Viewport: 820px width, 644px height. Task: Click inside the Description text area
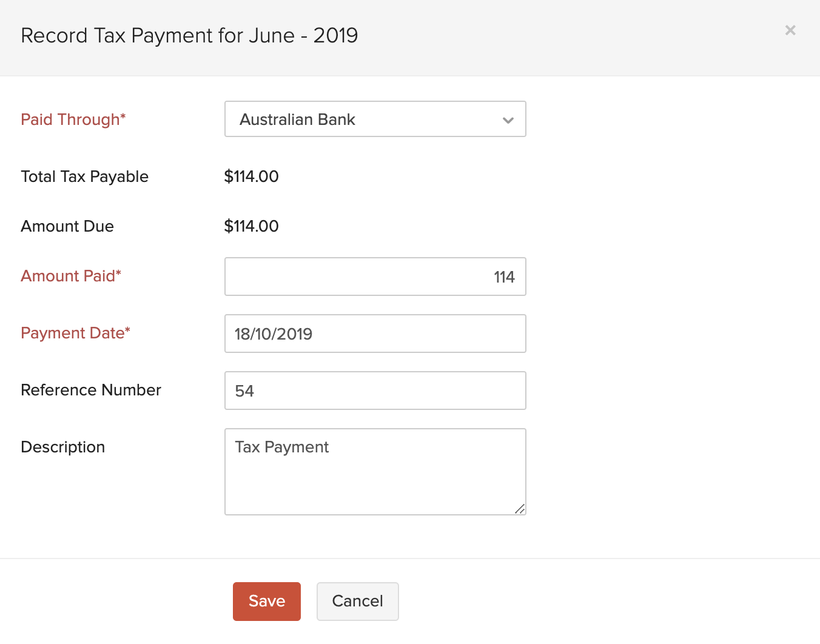point(375,472)
